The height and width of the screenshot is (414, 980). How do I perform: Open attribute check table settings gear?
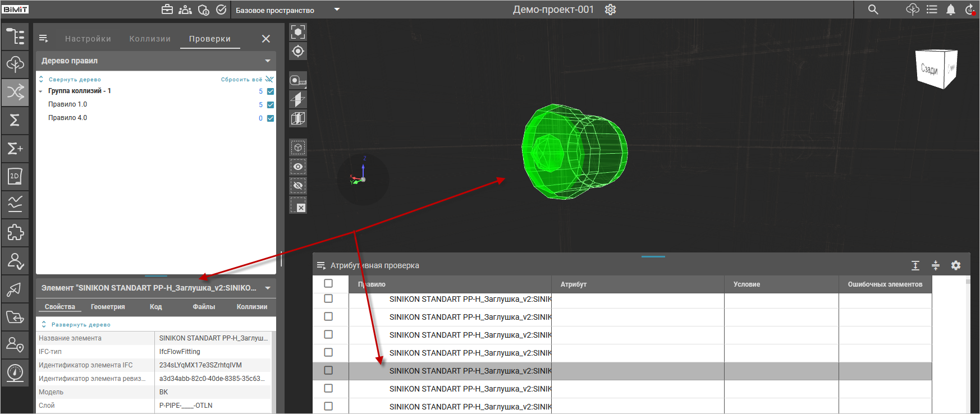click(x=956, y=265)
